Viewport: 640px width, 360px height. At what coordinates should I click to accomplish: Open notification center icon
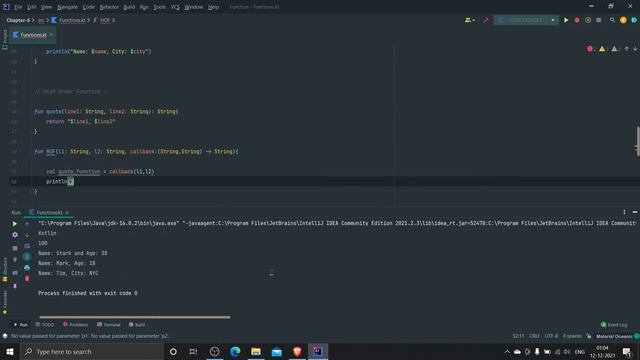[627, 351]
